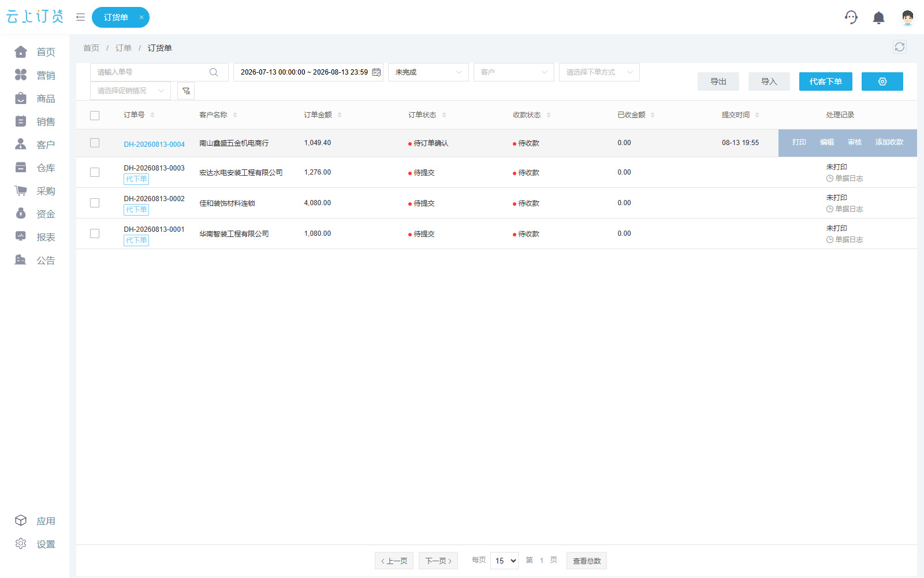Change per-page count dropdown showing 15
This screenshot has width=924, height=578.
[504, 561]
